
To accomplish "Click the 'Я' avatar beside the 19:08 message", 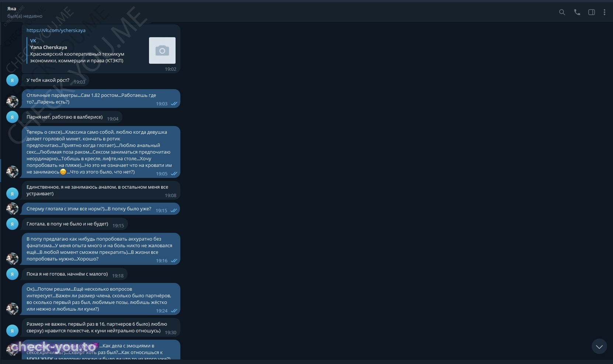I will click(x=12, y=193).
